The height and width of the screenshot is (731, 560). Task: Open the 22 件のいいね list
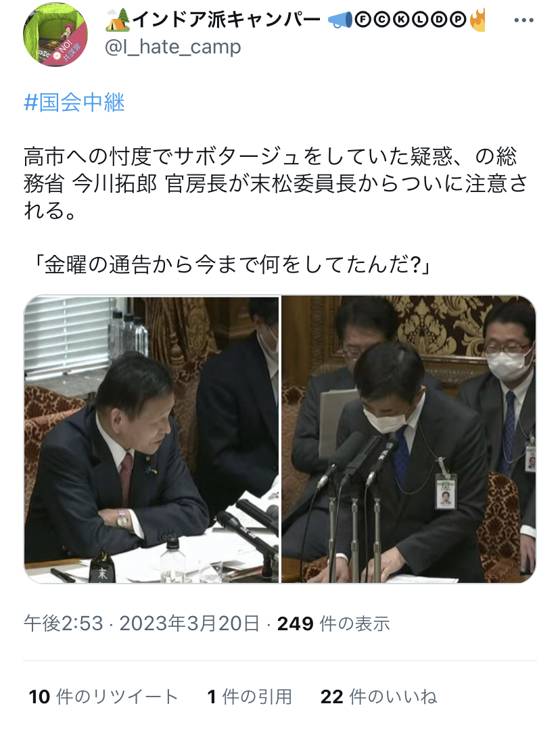tap(379, 697)
